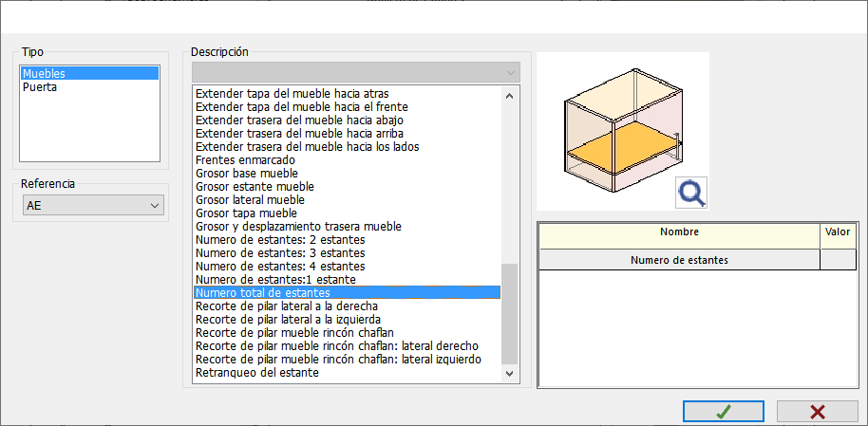Screen dimensions: 868x426
Task: Click the cabinet preview image
Action: pyautogui.click(x=623, y=131)
